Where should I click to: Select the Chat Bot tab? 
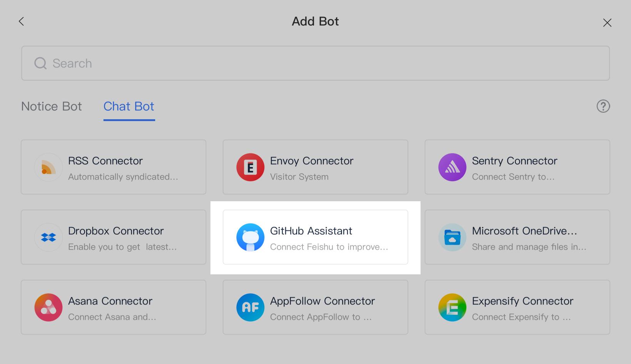129,106
